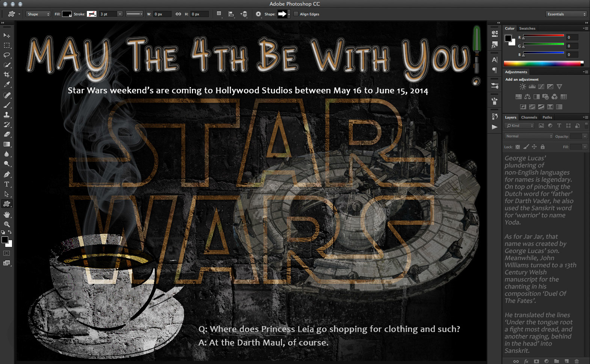Click the new group folder icon
The image size is (590, 364).
pos(557,361)
